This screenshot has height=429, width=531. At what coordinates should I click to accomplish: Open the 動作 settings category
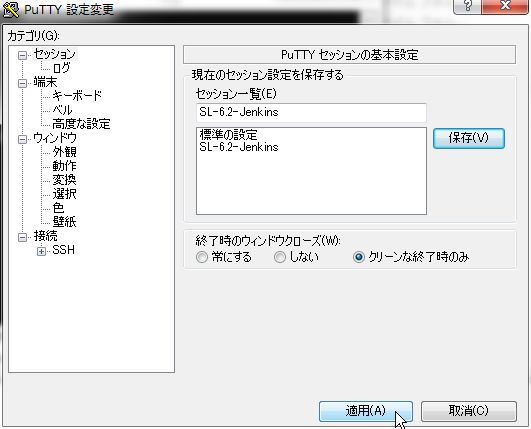click(64, 166)
